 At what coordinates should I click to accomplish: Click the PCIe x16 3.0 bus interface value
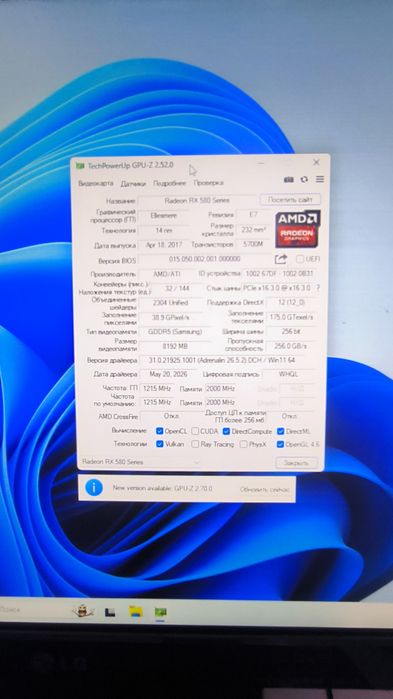(277, 288)
